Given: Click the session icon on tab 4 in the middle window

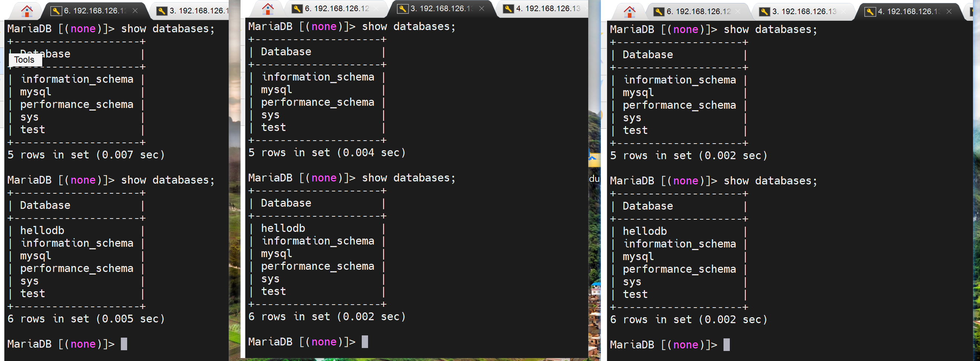Looking at the screenshot, I should point(508,9).
